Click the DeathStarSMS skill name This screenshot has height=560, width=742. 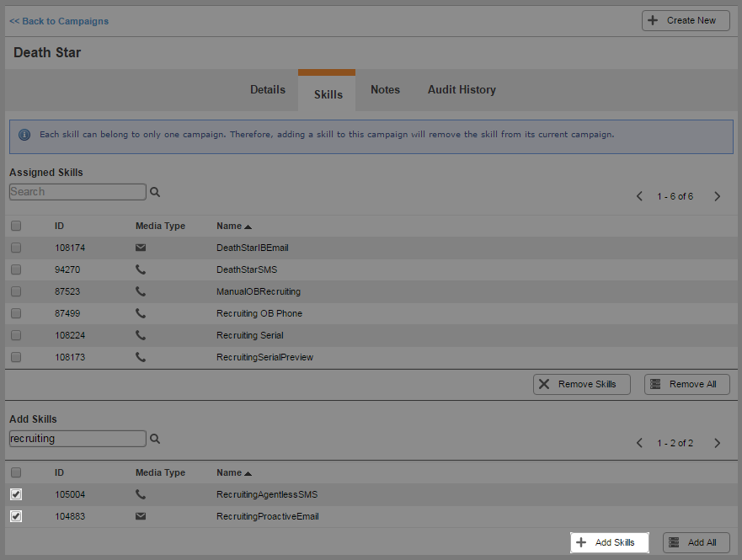pyautogui.click(x=247, y=269)
